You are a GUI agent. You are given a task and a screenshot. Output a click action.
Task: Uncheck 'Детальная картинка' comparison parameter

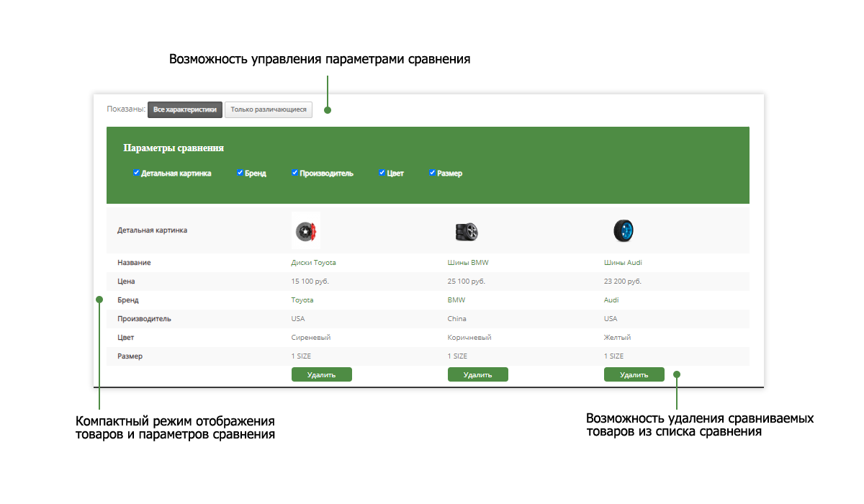(x=136, y=173)
